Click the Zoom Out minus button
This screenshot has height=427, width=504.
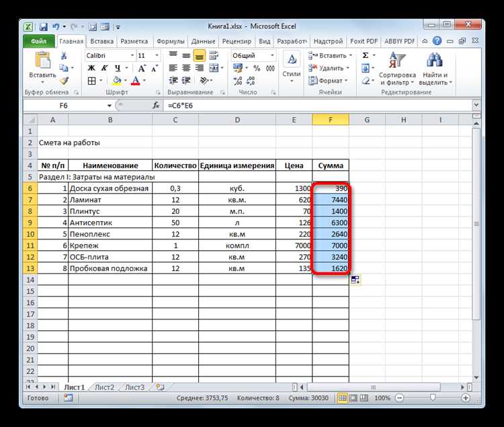coord(400,398)
